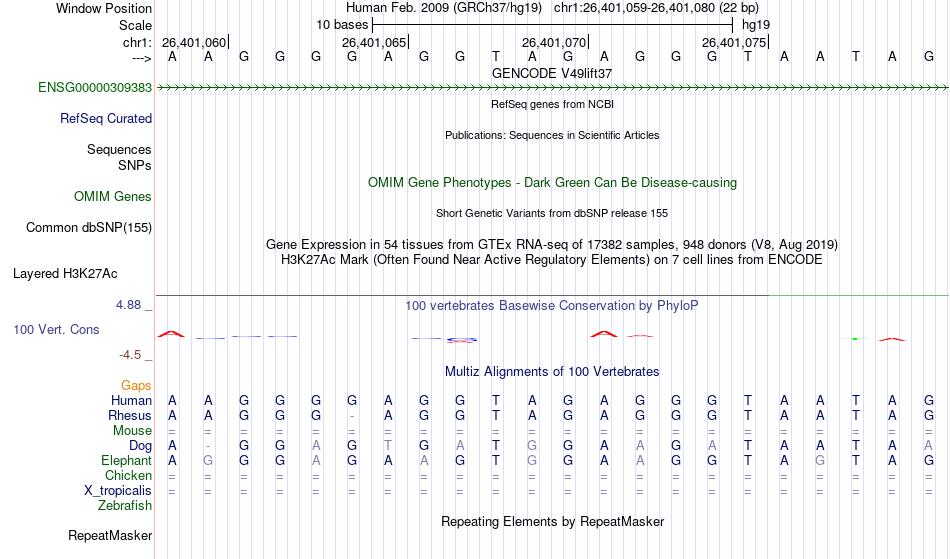Open the Layered H3K27Ac track label
Screen dimensions: 950x559
coord(65,274)
